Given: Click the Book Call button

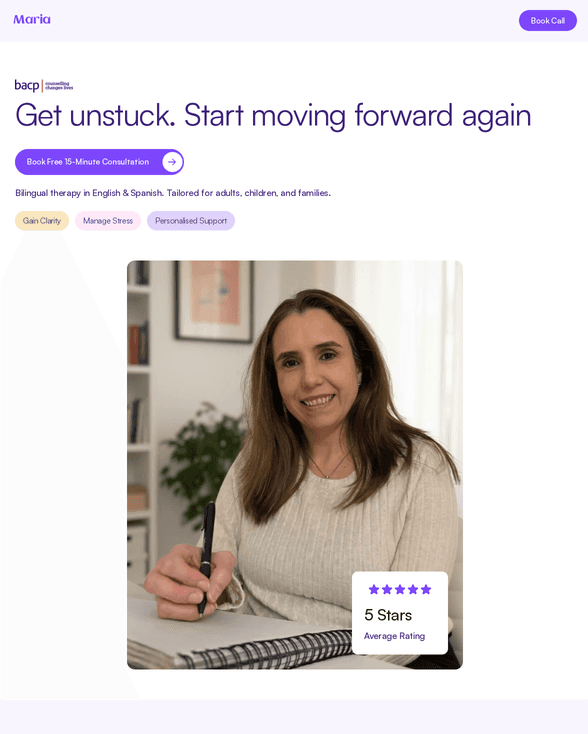Looking at the screenshot, I should pos(547,21).
